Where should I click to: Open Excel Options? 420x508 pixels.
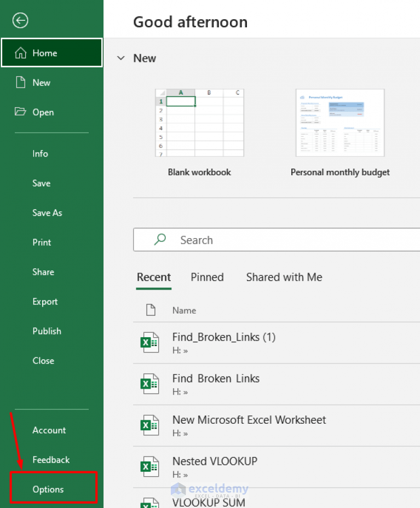[x=48, y=488]
